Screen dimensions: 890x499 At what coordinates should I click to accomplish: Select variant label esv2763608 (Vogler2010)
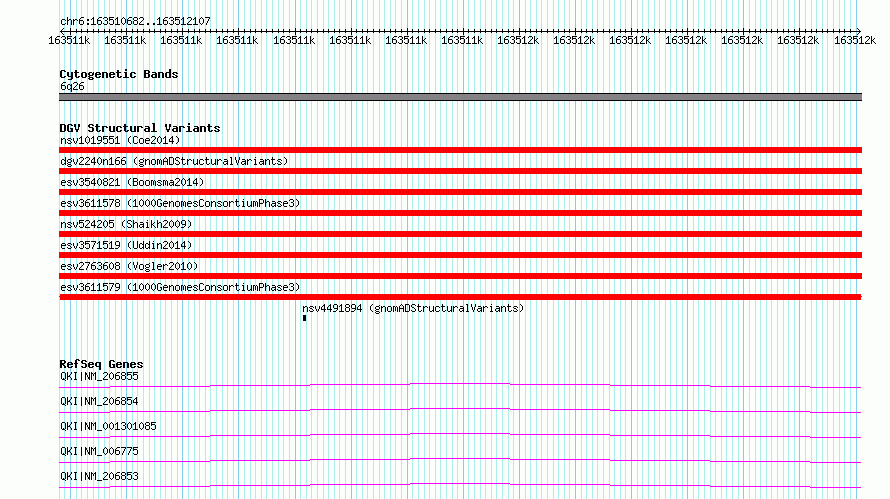tap(129, 266)
